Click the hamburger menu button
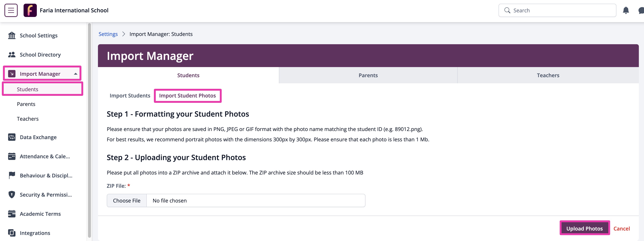Viewport: 644px width, 241px height. 11,10
